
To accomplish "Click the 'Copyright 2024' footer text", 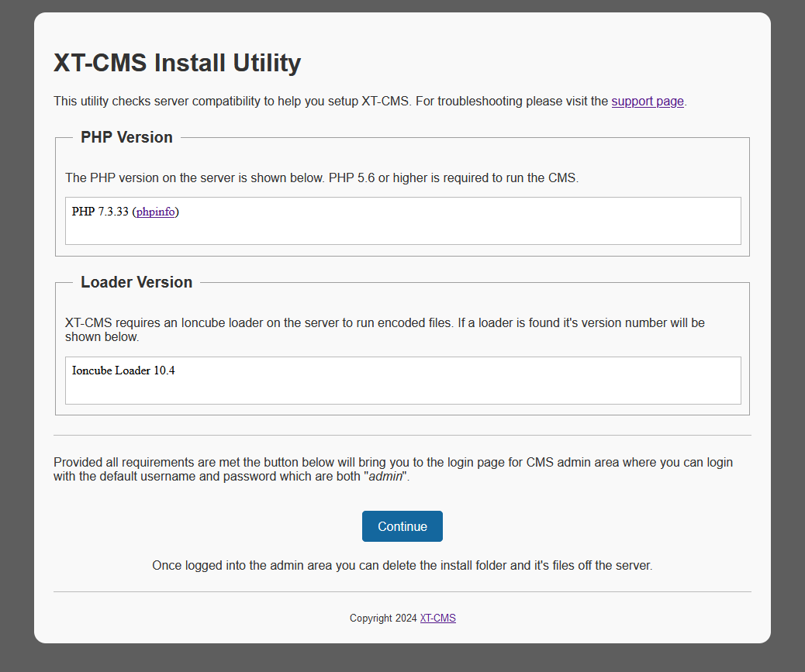I will (x=383, y=619).
